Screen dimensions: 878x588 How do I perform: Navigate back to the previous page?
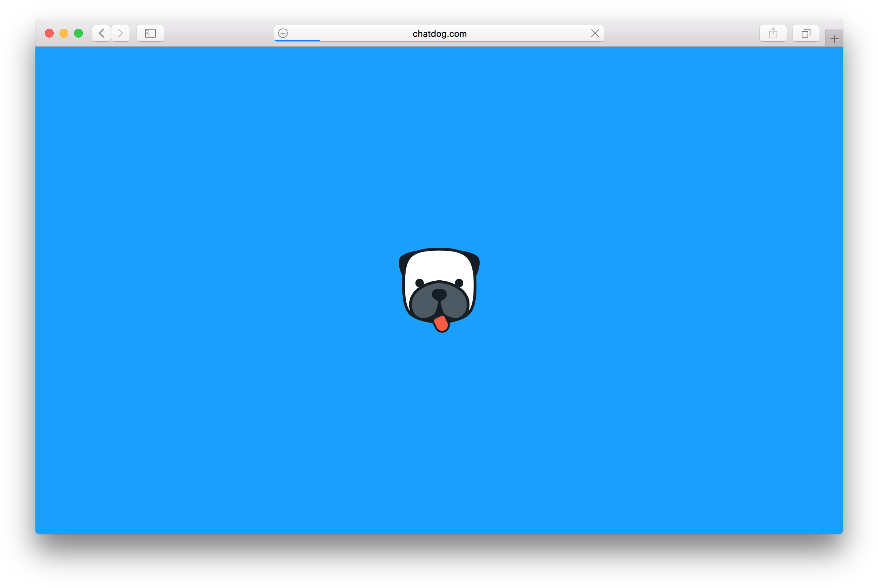click(x=101, y=33)
